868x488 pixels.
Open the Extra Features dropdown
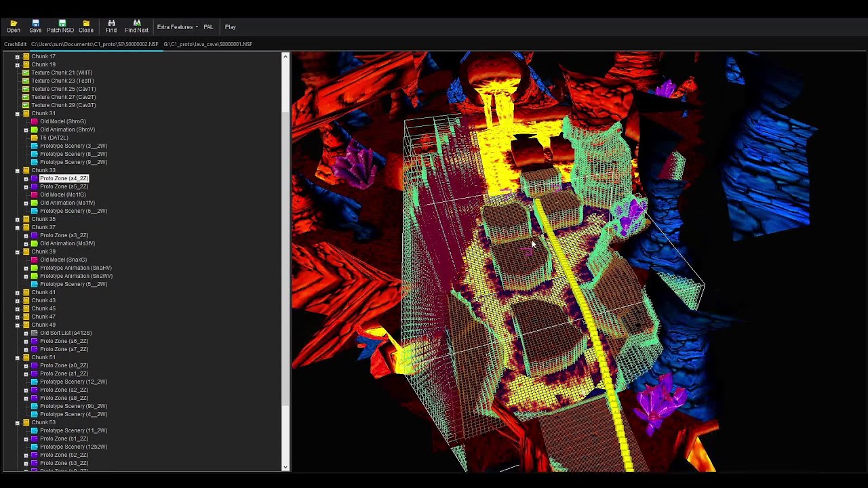(178, 27)
